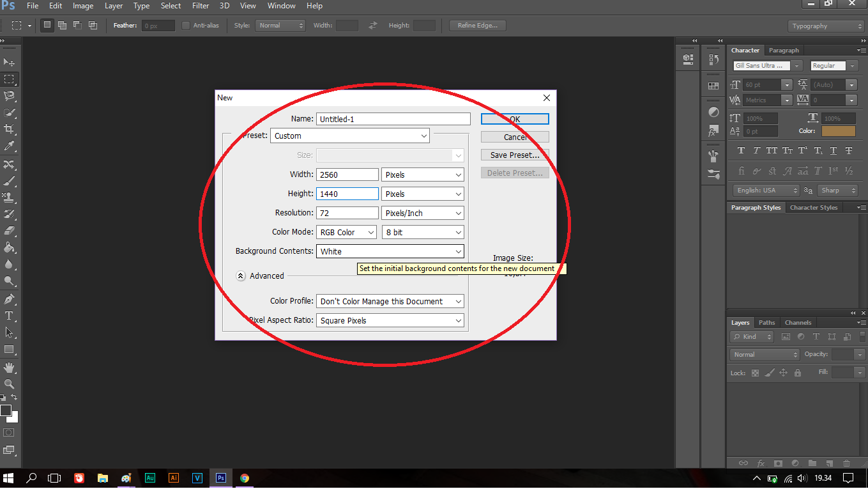This screenshot has width=868, height=489.
Task: Select the Clone Stamp tool
Action: 9,198
